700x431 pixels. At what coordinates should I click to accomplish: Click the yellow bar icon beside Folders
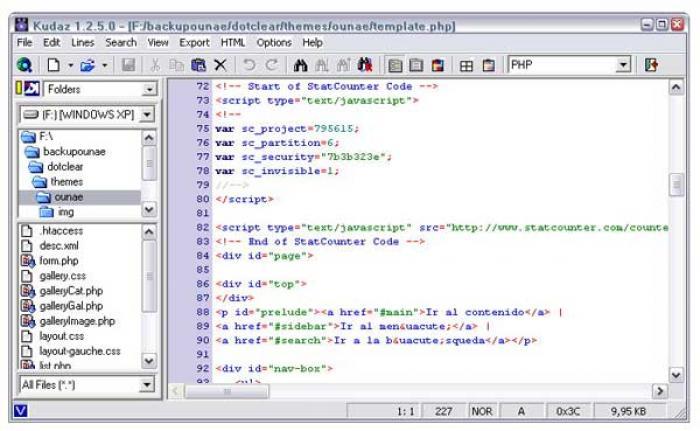point(19,88)
